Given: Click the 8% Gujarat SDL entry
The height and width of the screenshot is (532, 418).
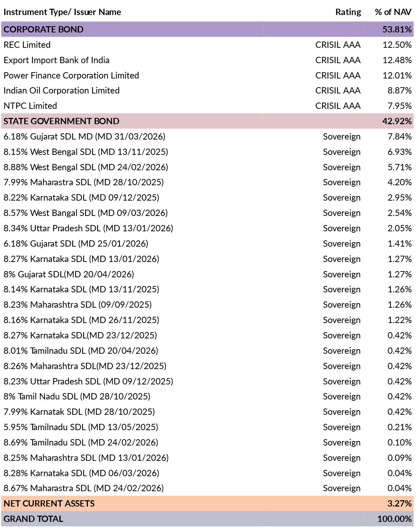Looking at the screenshot, I should coord(69,274).
